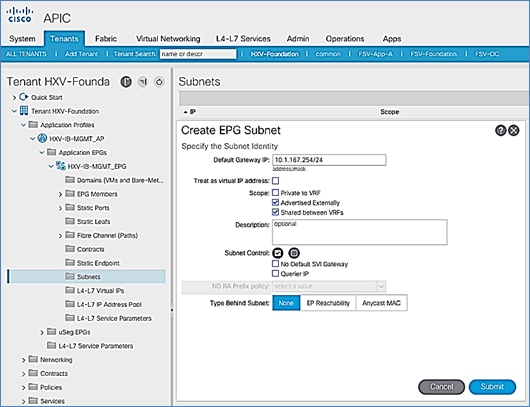The image size is (530, 407).
Task: Click the Default Gateway IP field
Action: (x=329, y=160)
